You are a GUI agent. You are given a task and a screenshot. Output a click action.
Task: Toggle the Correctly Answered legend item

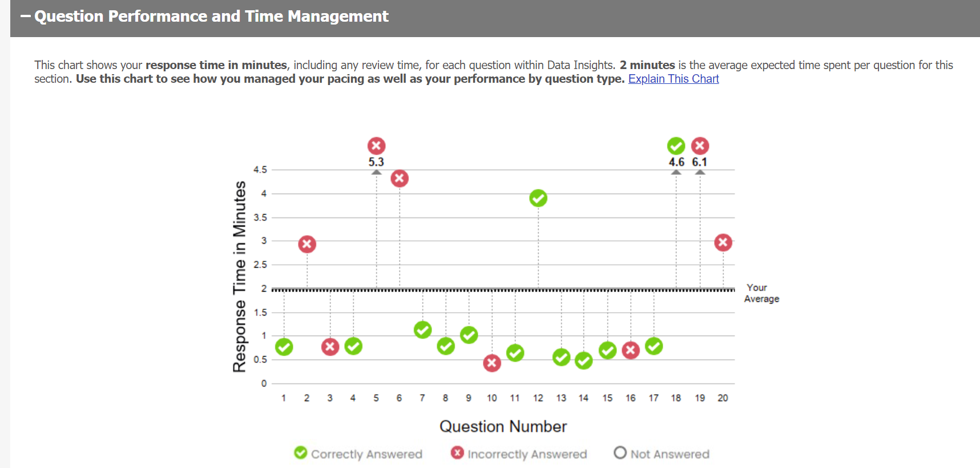point(358,454)
